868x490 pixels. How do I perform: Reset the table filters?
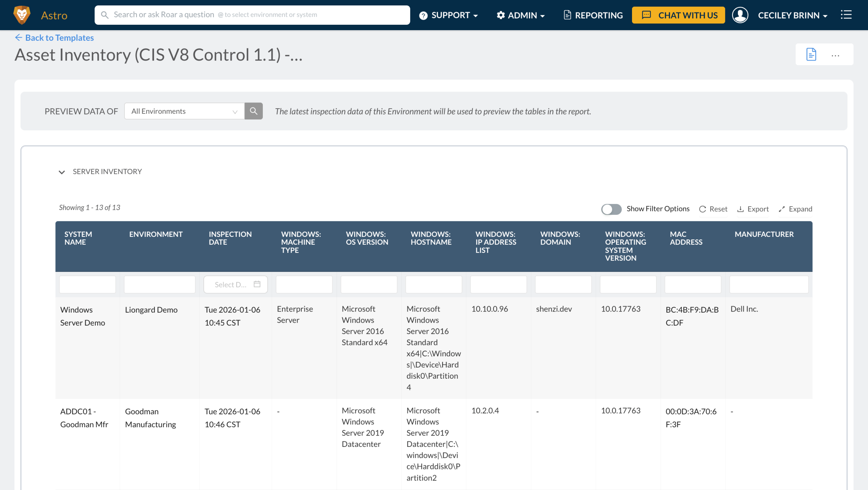[713, 209]
